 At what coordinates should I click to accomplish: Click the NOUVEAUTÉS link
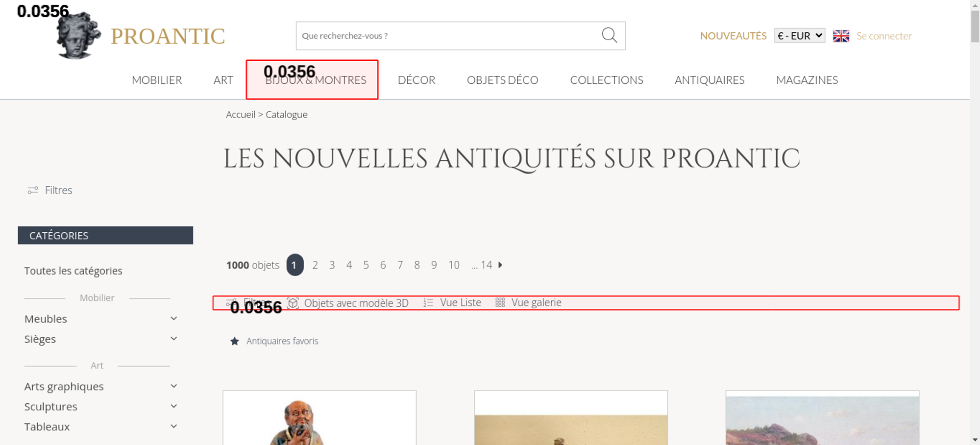pos(733,36)
